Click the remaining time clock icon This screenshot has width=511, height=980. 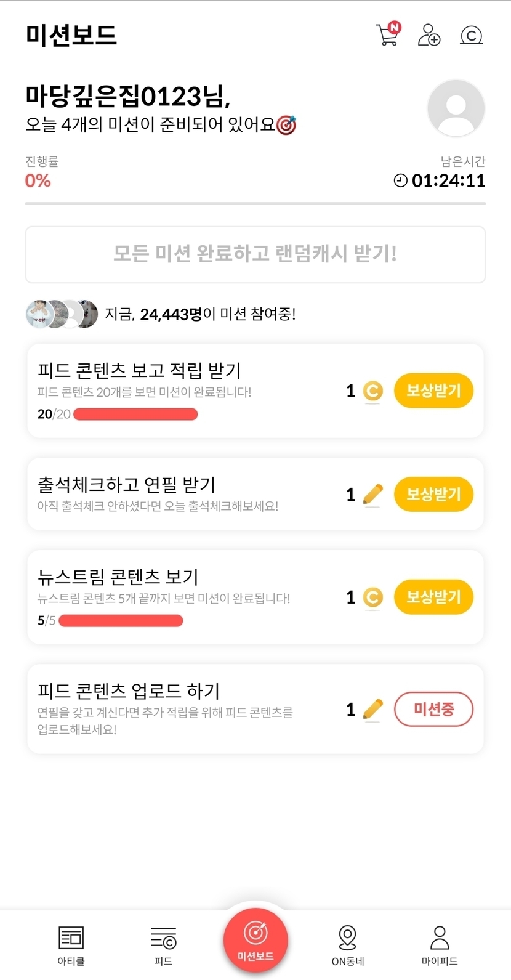[400, 180]
